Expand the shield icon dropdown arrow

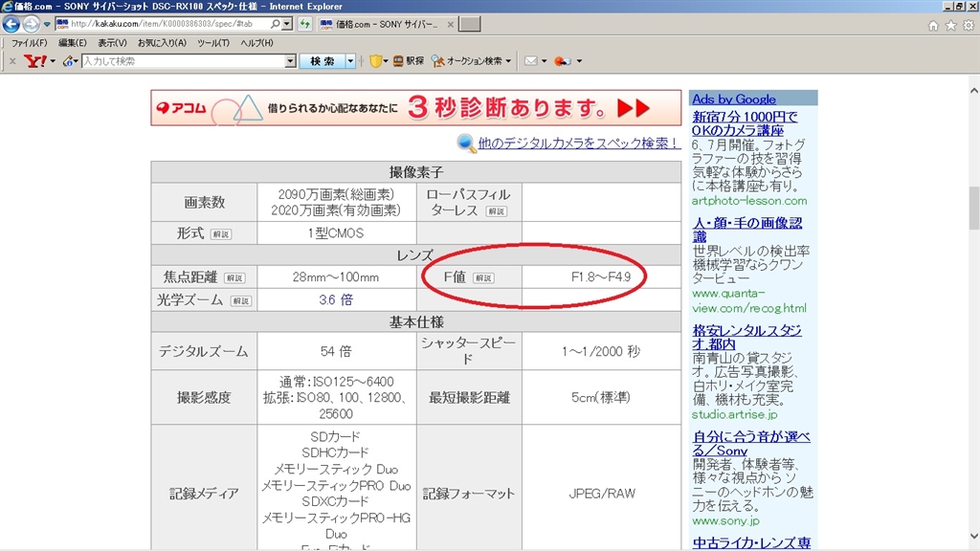click(x=386, y=61)
